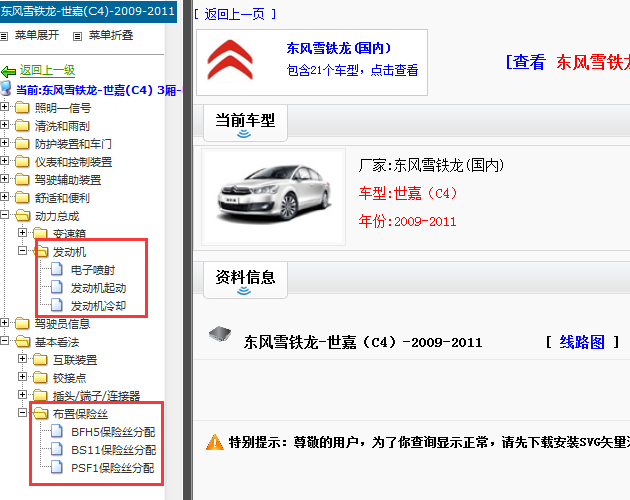
Task: Click the 舒适和便利 folder label
Action: pos(62,198)
